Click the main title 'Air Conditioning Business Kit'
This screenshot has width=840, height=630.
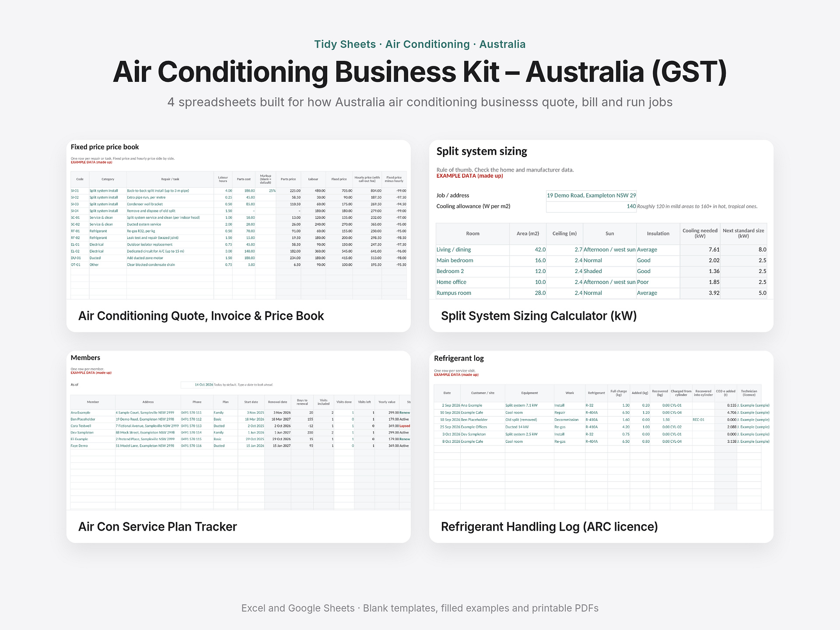306,72
